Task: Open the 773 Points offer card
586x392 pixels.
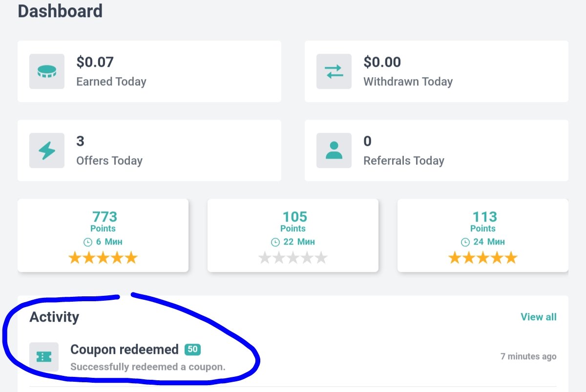Action: coord(103,235)
